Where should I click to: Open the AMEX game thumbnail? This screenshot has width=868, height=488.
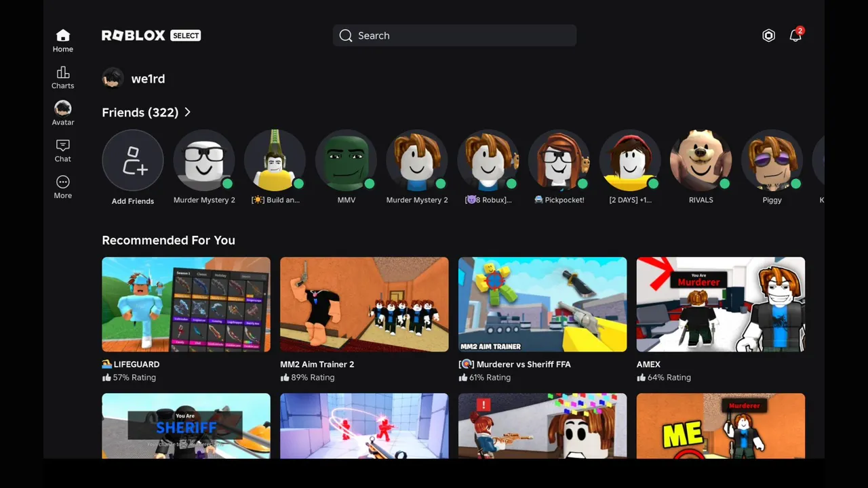(x=721, y=304)
